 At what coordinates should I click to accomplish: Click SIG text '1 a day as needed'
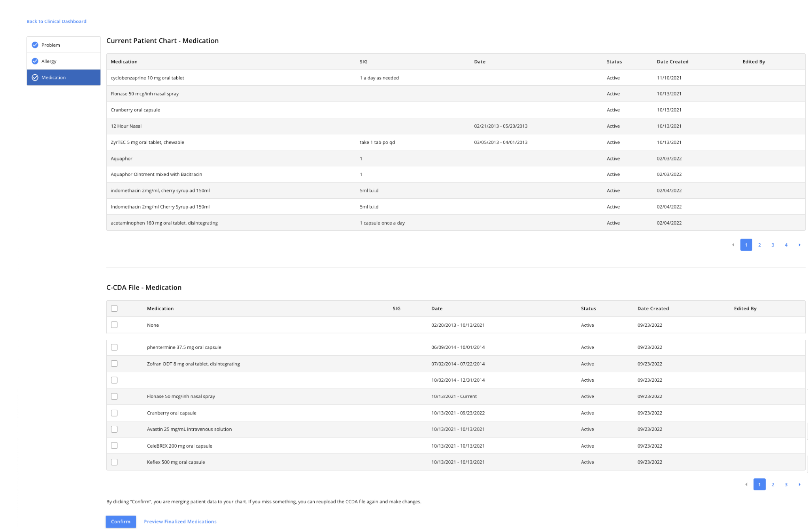379,78
